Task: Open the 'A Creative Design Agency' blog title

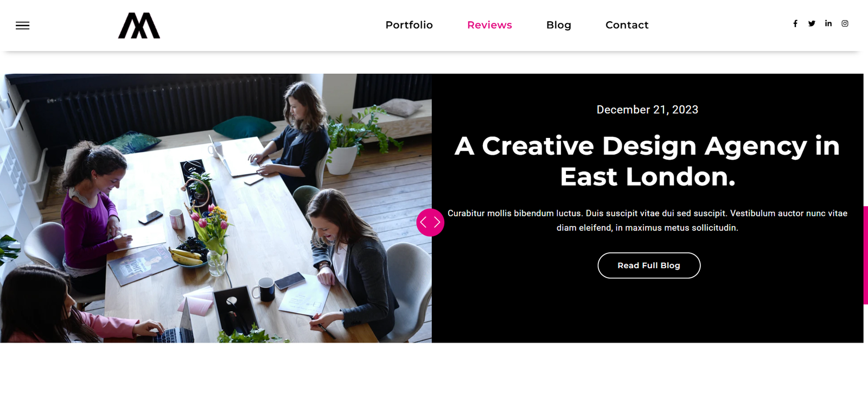Action: (647, 161)
